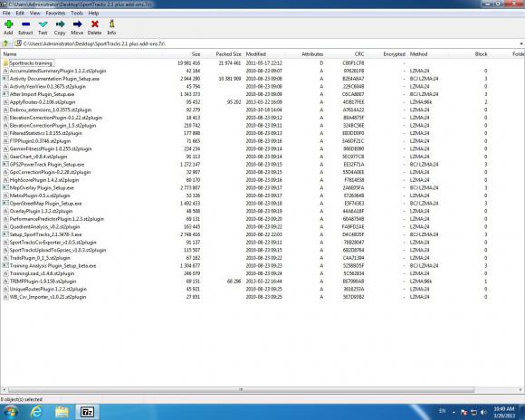
Task: Go up one folder level icon
Action: click(x=5, y=43)
